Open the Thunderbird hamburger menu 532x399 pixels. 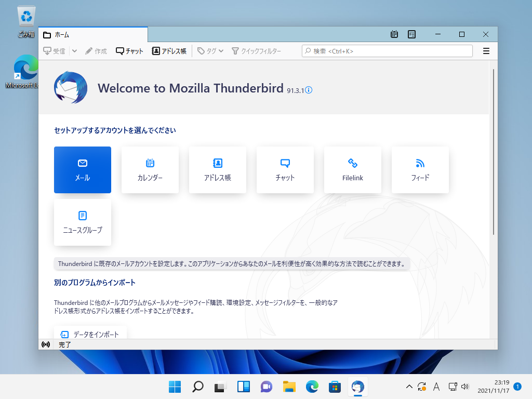pos(486,51)
